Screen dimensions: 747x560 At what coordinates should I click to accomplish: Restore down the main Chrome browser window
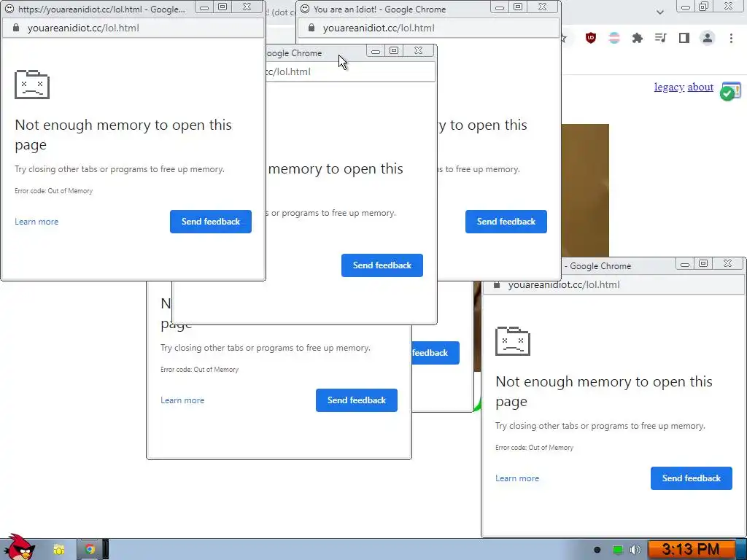click(x=704, y=6)
